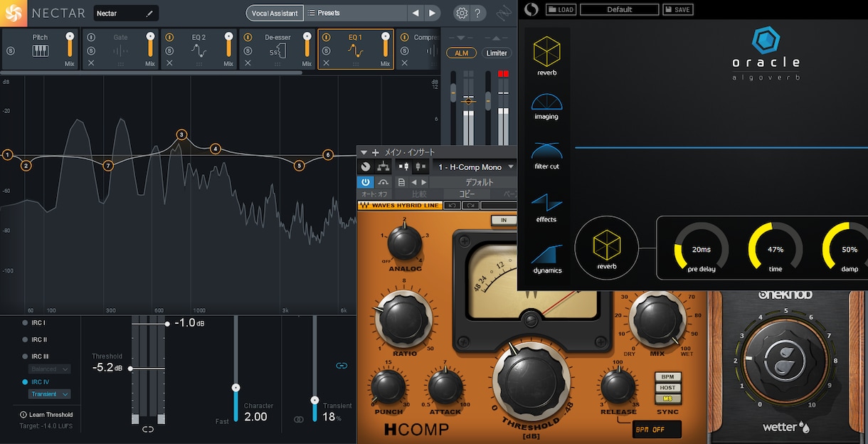Open the Oracle filter cut section
This screenshot has height=444, width=868.
546,156
